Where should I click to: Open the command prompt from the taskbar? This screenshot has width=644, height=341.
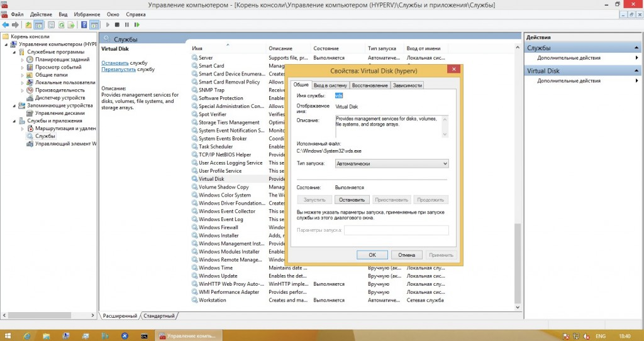pyautogui.click(x=144, y=336)
